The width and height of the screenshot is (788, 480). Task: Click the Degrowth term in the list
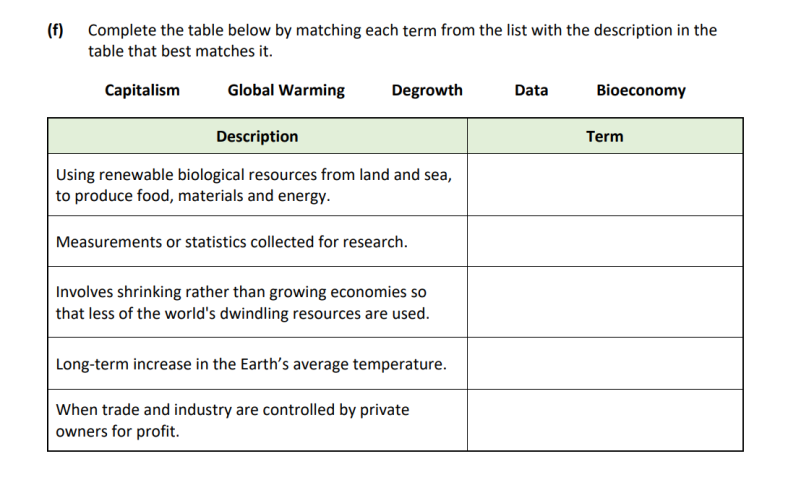427,90
